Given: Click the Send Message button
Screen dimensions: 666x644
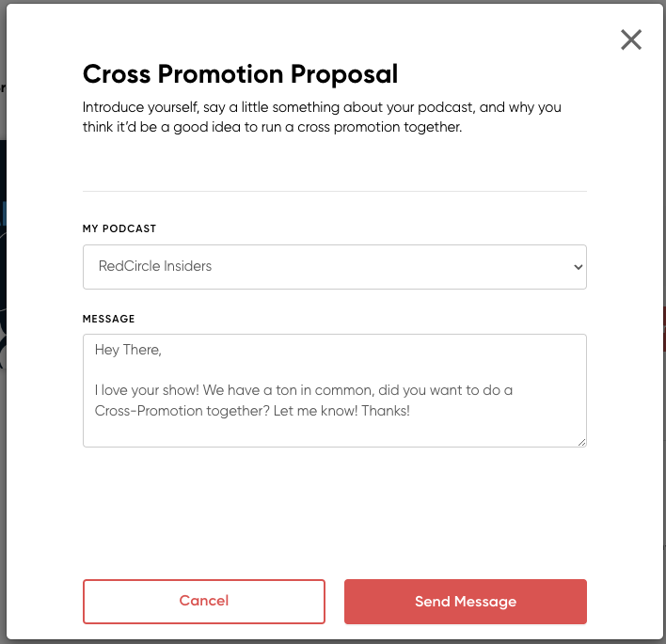Looking at the screenshot, I should [466, 602].
